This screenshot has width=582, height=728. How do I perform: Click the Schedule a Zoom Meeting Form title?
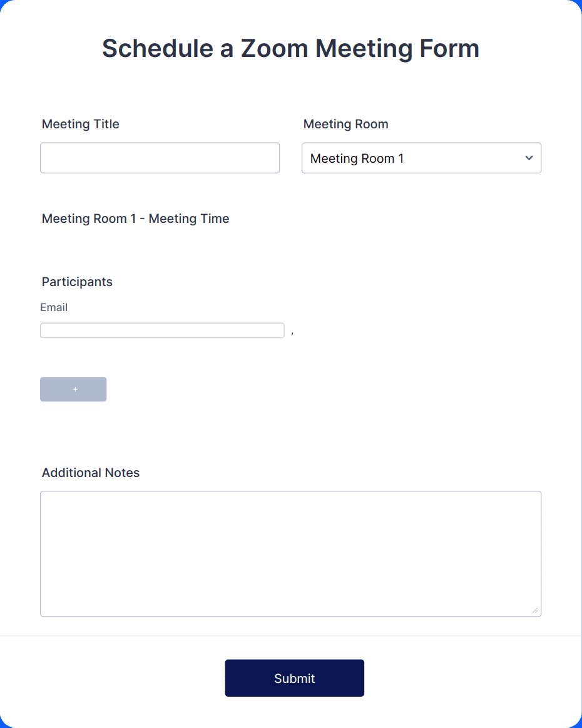291,48
